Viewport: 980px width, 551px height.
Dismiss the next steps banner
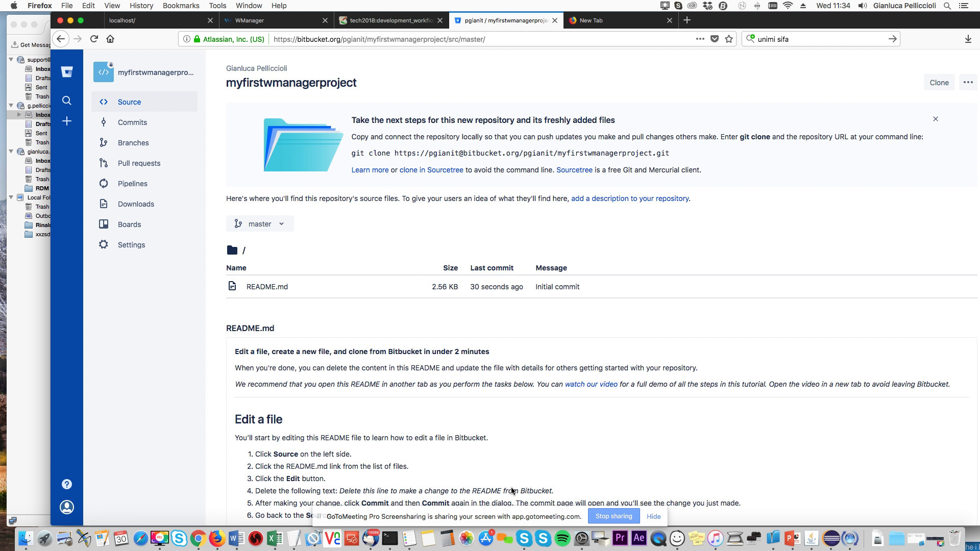point(936,119)
